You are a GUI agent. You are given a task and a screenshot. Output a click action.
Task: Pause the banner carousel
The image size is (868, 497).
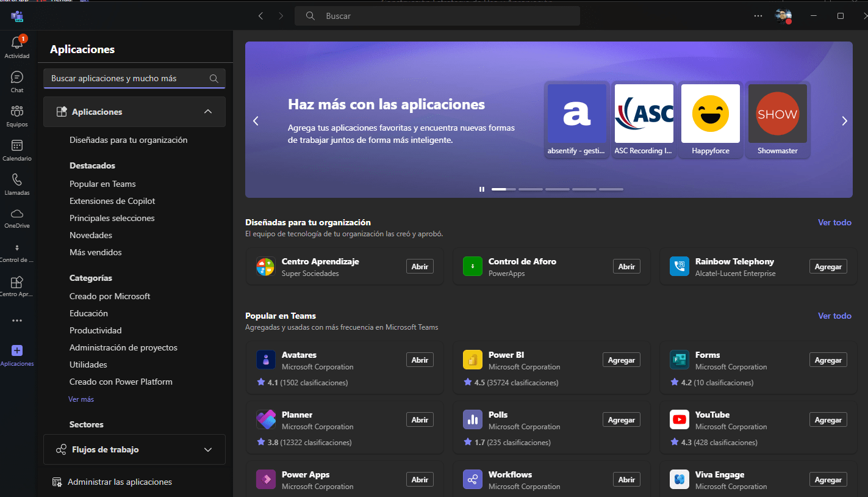[x=482, y=189]
